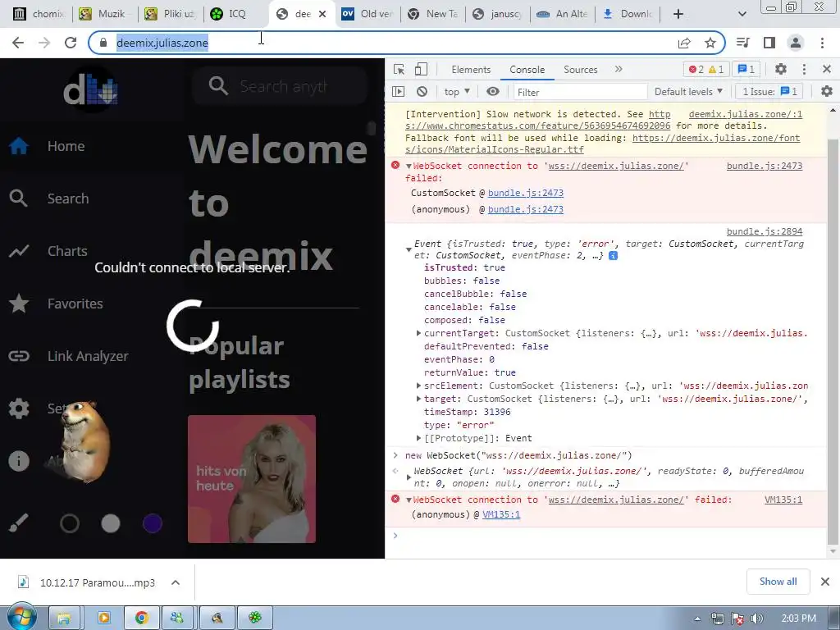The height and width of the screenshot is (630, 840).
Task: Open a new browser tab
Action: [x=678, y=14]
